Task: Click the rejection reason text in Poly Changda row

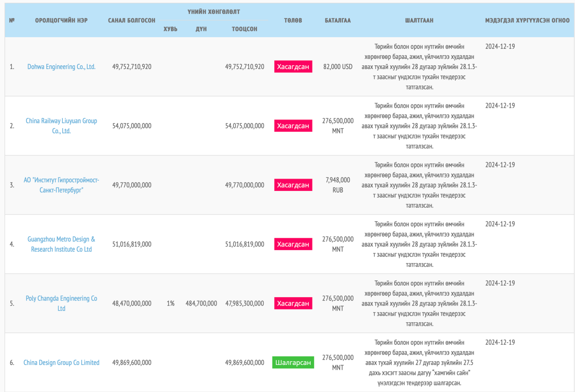Action: point(419,303)
